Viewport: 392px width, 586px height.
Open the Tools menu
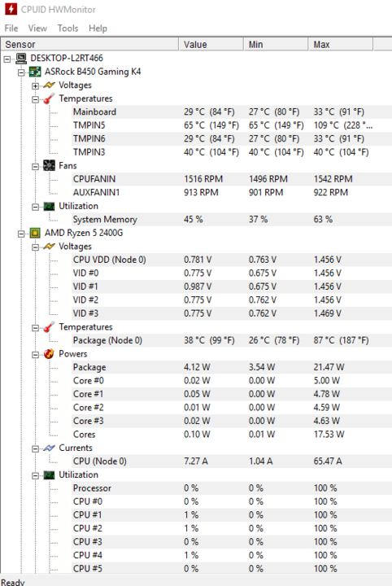coord(68,28)
